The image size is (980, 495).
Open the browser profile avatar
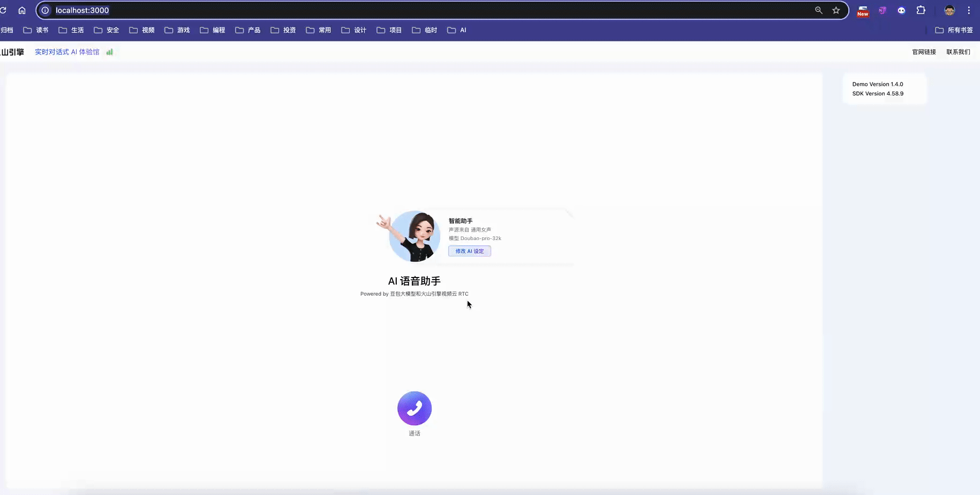949,10
